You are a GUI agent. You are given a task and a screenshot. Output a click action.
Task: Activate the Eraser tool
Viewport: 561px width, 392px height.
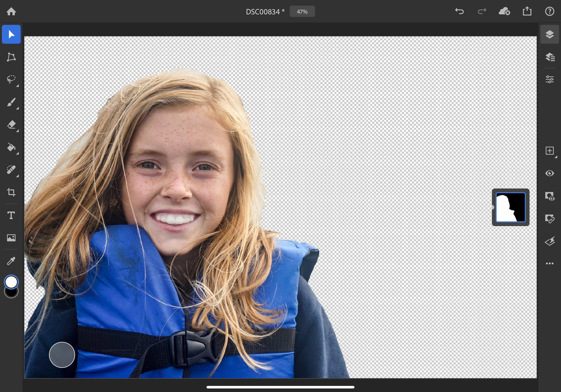pyautogui.click(x=11, y=125)
